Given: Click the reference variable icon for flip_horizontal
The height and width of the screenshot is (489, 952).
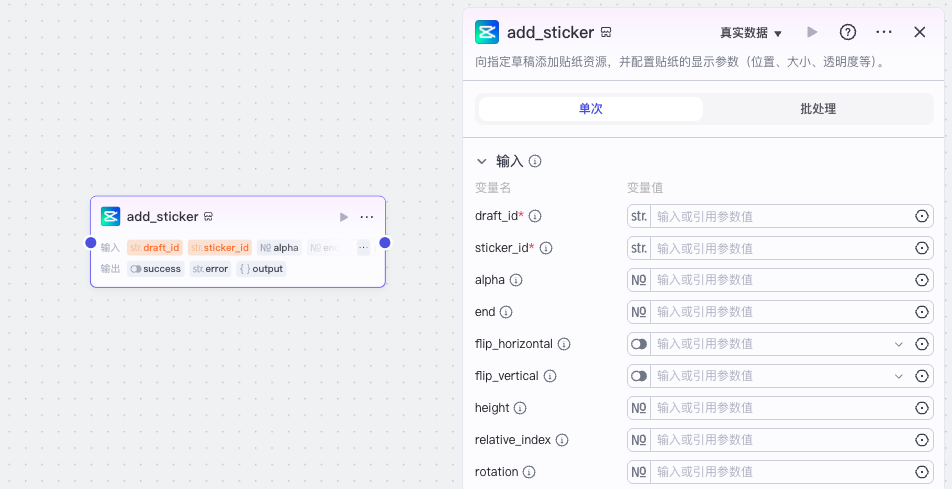Looking at the screenshot, I should point(922,344).
